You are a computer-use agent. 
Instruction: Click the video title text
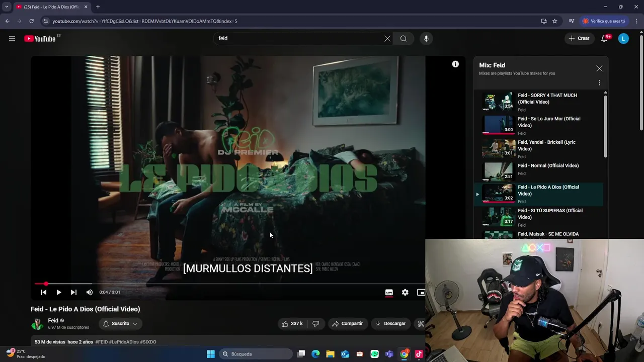(86, 309)
